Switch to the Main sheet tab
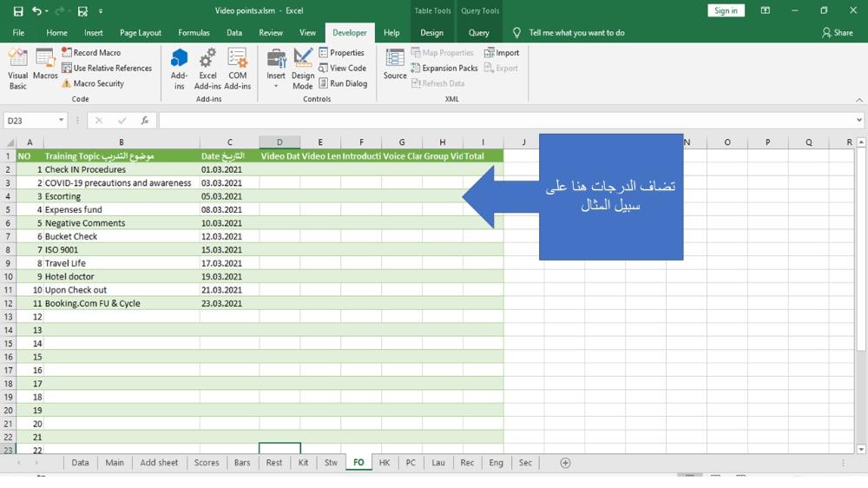The height and width of the screenshot is (488, 868). pyautogui.click(x=115, y=463)
